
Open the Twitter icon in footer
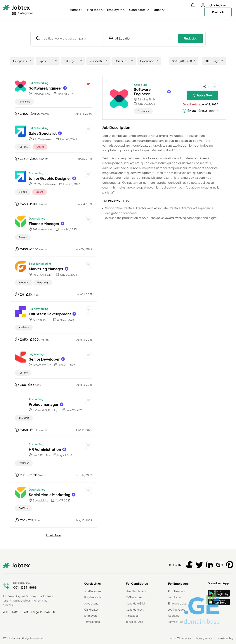pos(199,565)
